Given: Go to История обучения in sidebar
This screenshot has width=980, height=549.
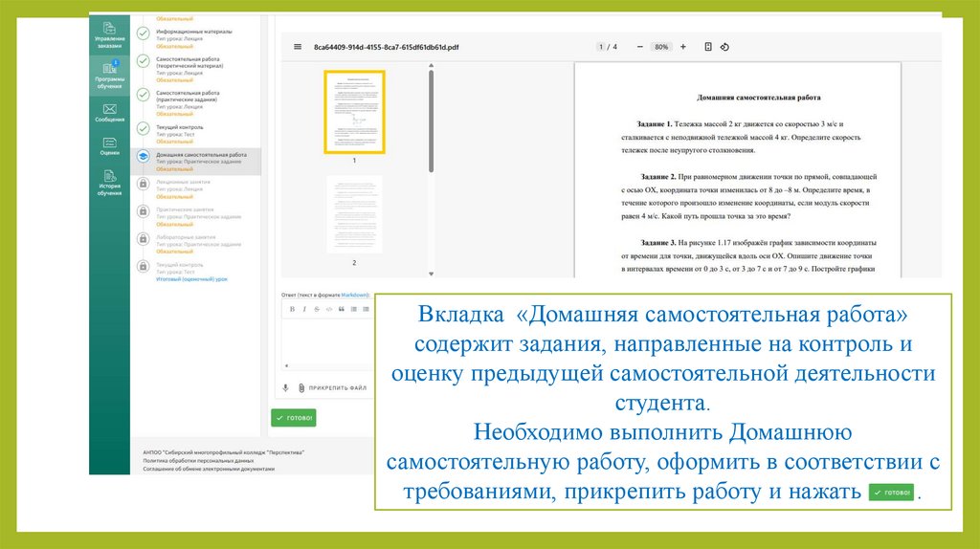Looking at the screenshot, I should click(109, 182).
